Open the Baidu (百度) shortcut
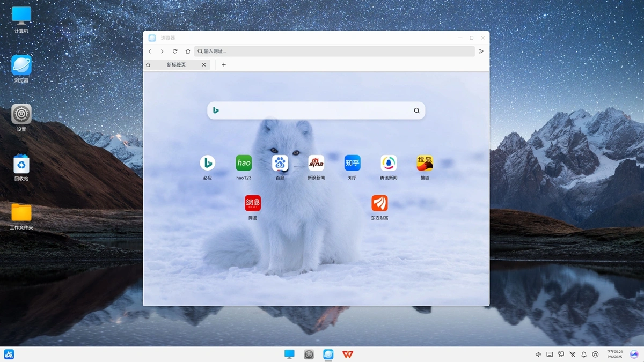This screenshot has height=362, width=644. pos(280,163)
